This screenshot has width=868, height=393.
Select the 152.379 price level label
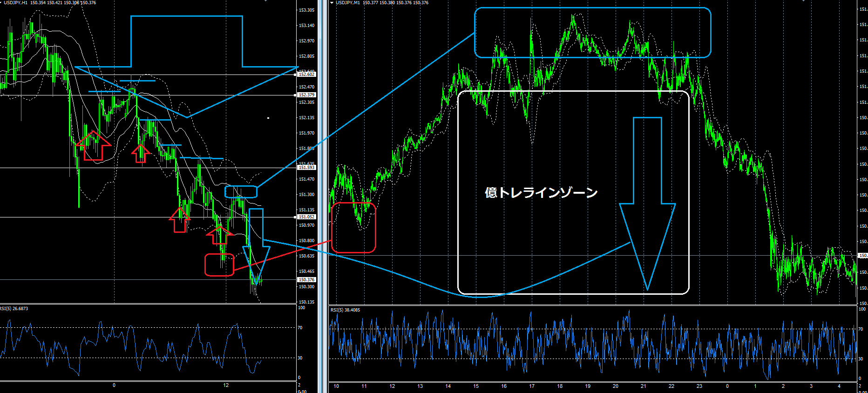pos(306,95)
